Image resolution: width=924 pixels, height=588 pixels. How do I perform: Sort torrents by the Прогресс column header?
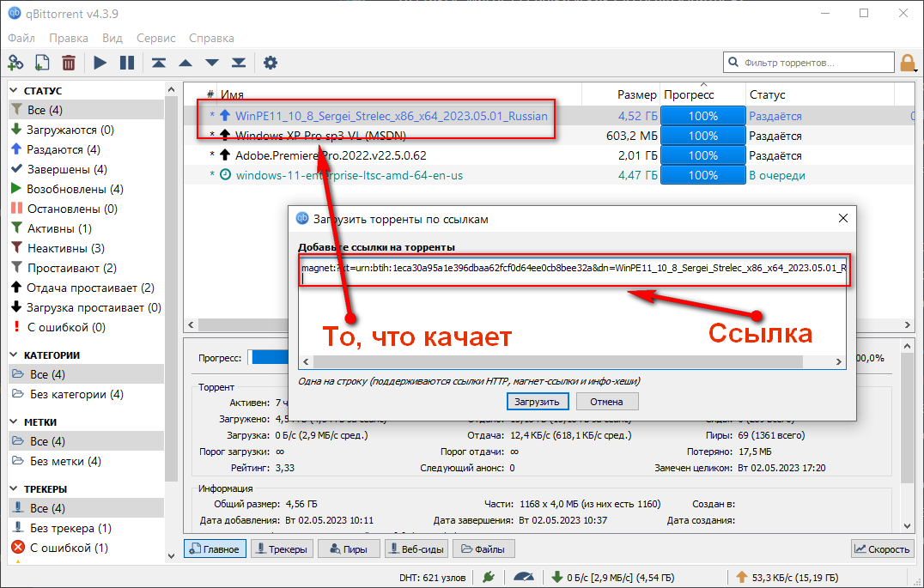[703, 94]
